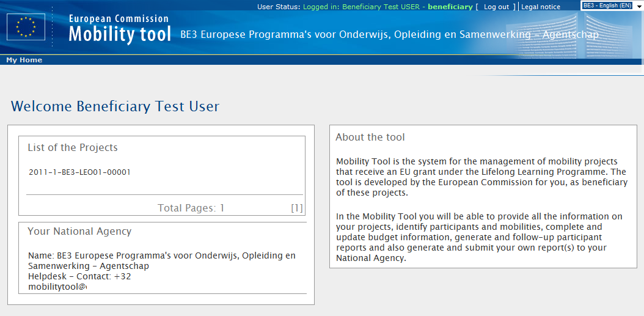Viewport: 644px width, 316px height.
Task: Click the 'Name: BE3 Europese Programma's' agency line
Action: click(162, 260)
